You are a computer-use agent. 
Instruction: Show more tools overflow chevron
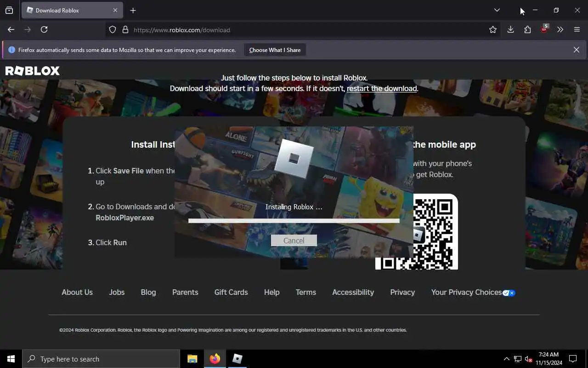[x=560, y=29]
